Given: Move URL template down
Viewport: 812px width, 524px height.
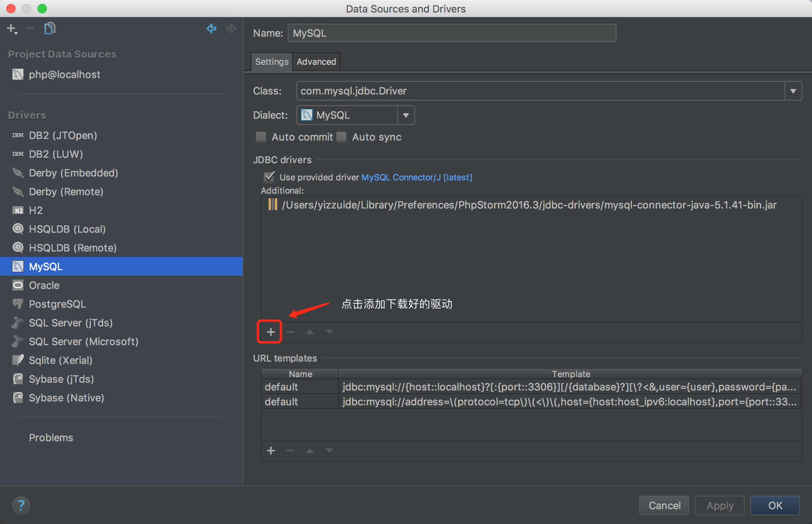Looking at the screenshot, I should coord(329,451).
